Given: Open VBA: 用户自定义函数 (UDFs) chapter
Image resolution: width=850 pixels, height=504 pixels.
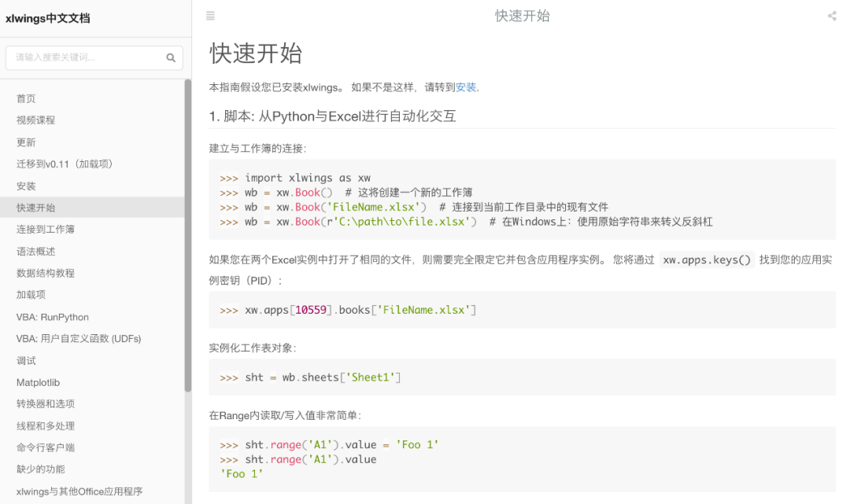Looking at the screenshot, I should [x=79, y=339].
